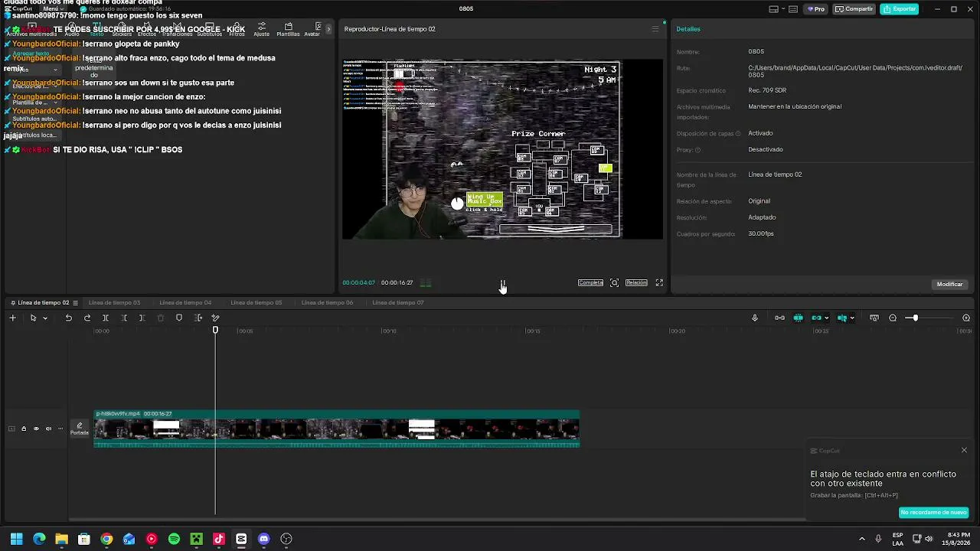The image size is (980, 551).
Task: Zoom out the timeline with minus magnifier
Action: tap(893, 318)
